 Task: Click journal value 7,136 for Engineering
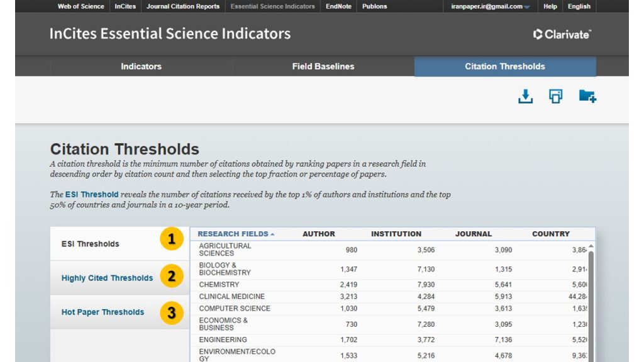tap(503, 339)
